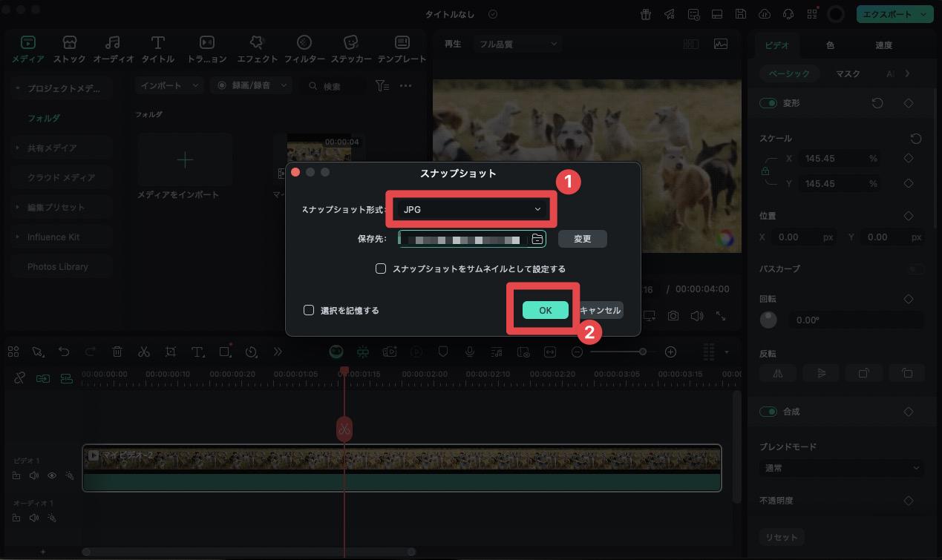Expand more timeline tools double-chevron
Screen dimensions: 942x560
pyautogui.click(x=278, y=352)
